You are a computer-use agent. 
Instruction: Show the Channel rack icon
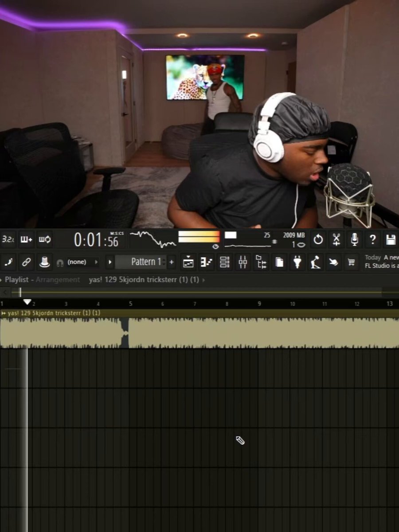(225, 262)
